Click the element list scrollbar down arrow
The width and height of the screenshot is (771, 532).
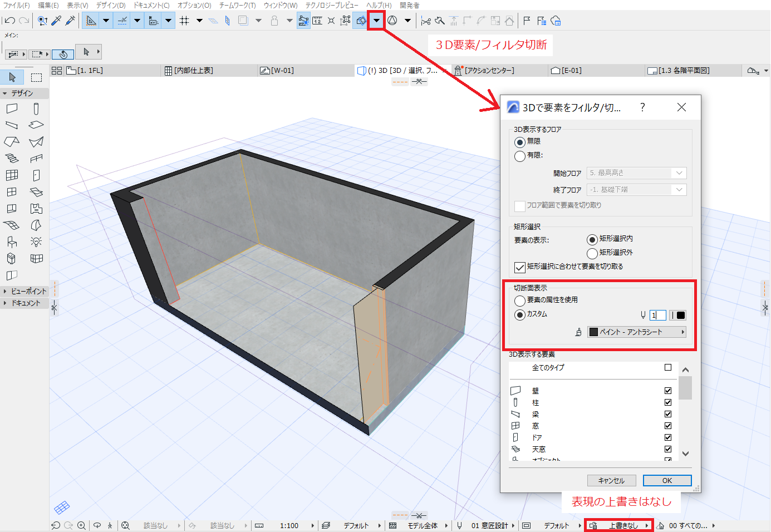point(685,454)
